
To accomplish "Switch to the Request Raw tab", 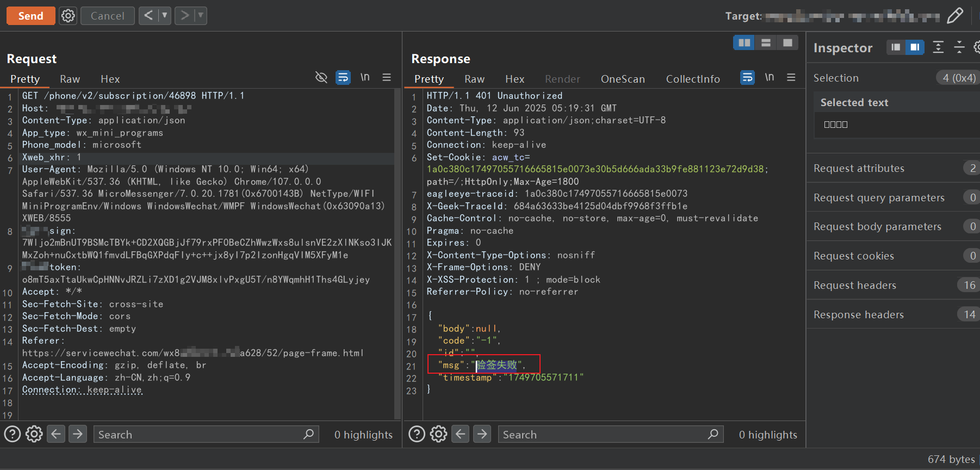I will [70, 79].
